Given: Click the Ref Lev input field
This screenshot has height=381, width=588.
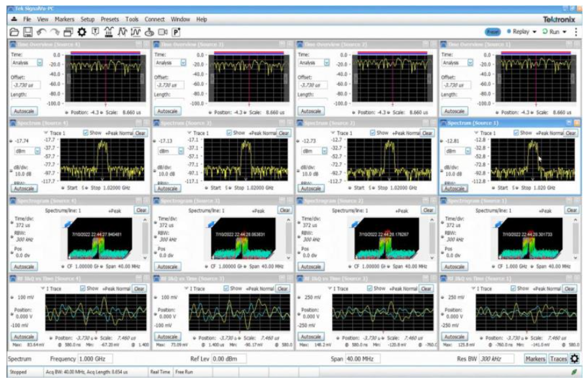Looking at the screenshot, I should 229,359.
